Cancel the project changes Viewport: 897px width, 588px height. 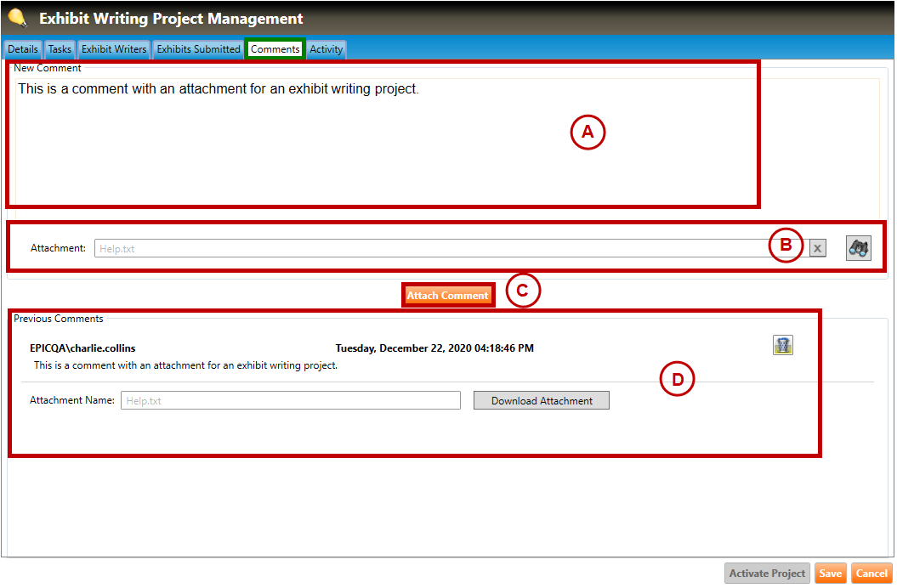tap(871, 574)
